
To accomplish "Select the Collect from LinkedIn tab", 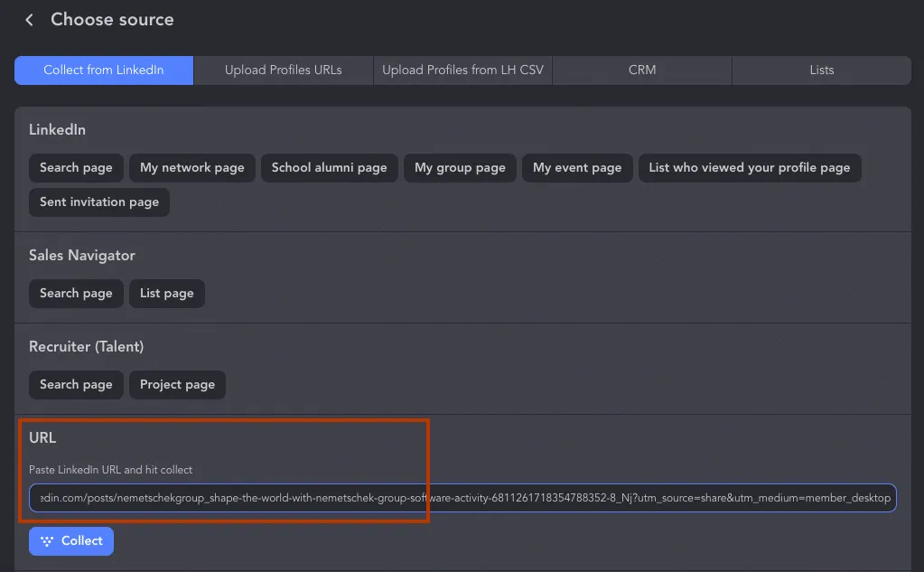I will 104,70.
